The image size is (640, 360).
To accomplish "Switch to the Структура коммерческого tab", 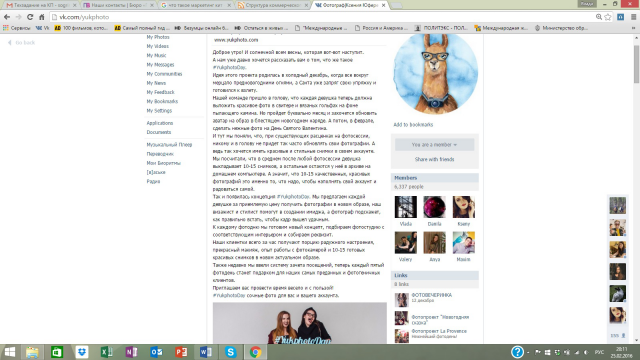I will pyautogui.click(x=273, y=5).
